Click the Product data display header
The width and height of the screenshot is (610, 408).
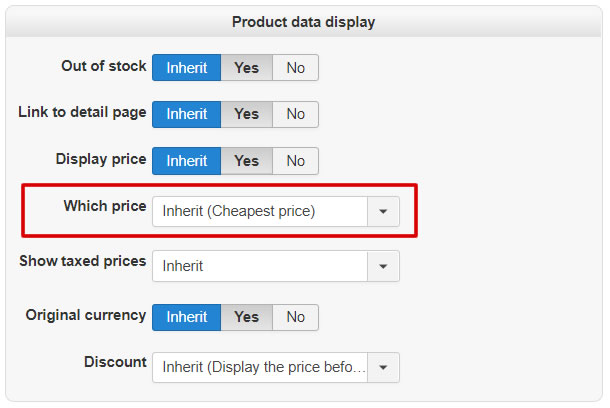pos(303,21)
